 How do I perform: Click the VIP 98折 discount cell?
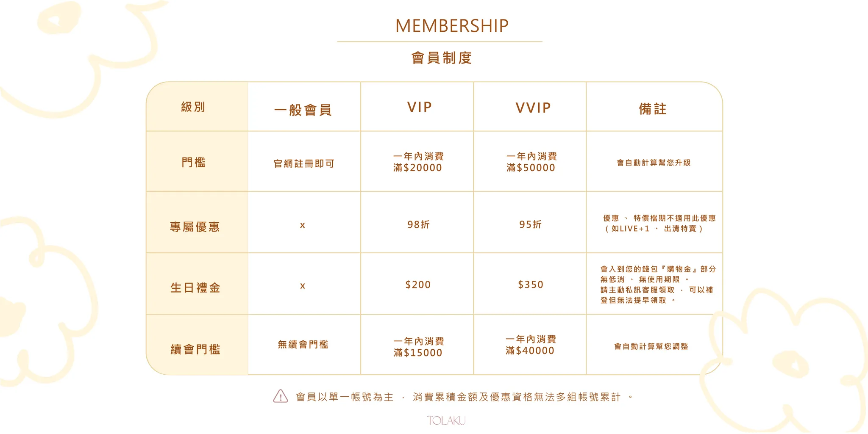pos(418,225)
